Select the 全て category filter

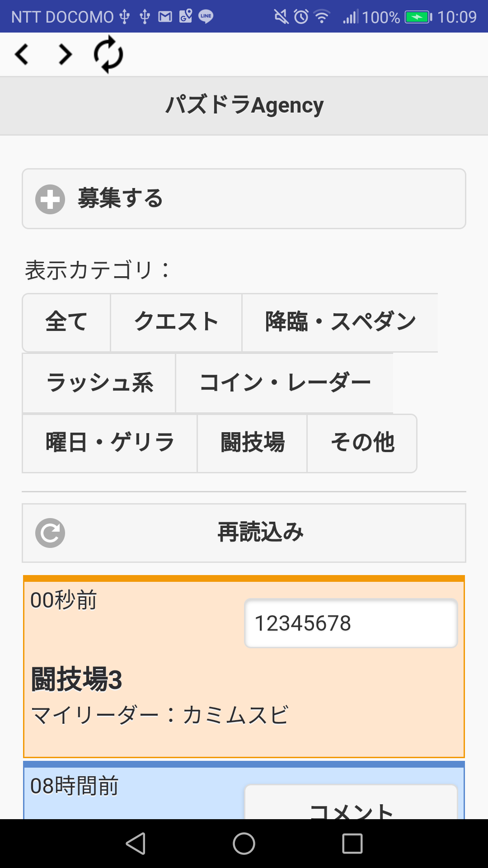pos(66,322)
